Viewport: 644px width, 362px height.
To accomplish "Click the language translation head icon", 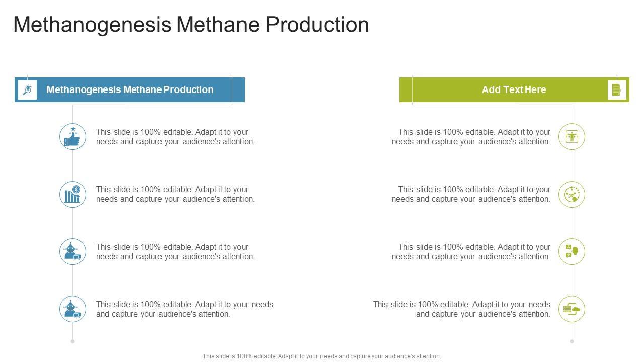I will pos(572,252).
